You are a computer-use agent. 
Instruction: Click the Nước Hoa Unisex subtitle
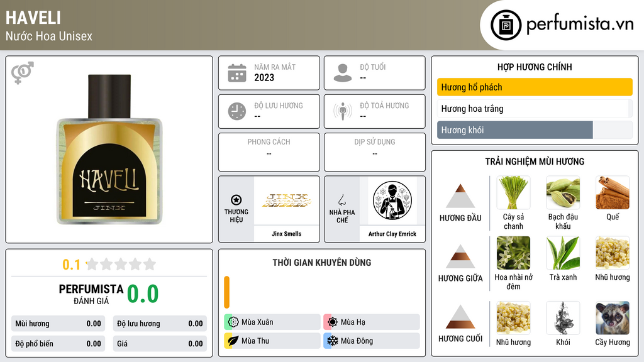49,36
